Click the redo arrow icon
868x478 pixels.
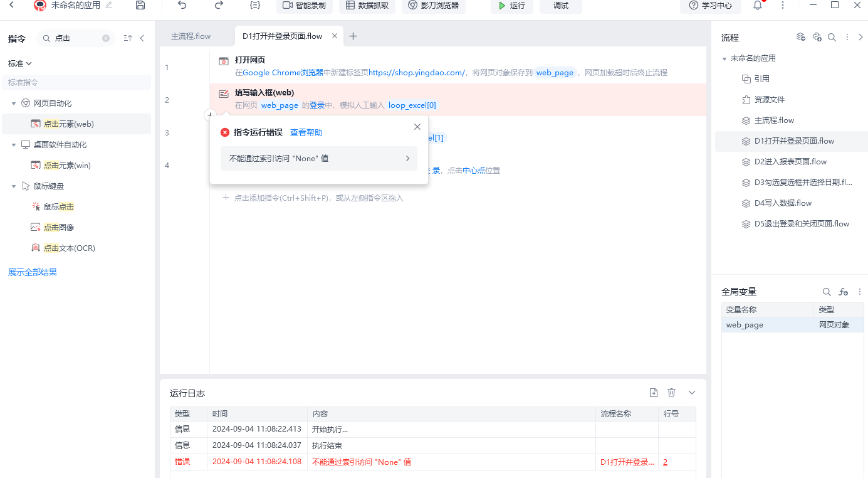point(219,5)
